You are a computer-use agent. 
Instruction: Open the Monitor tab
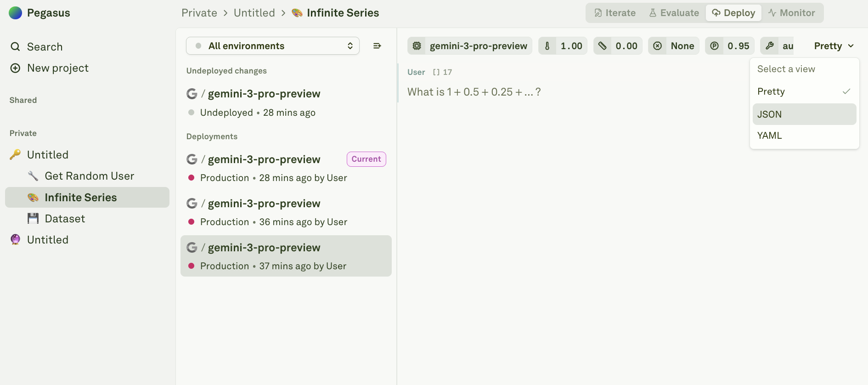(x=792, y=13)
